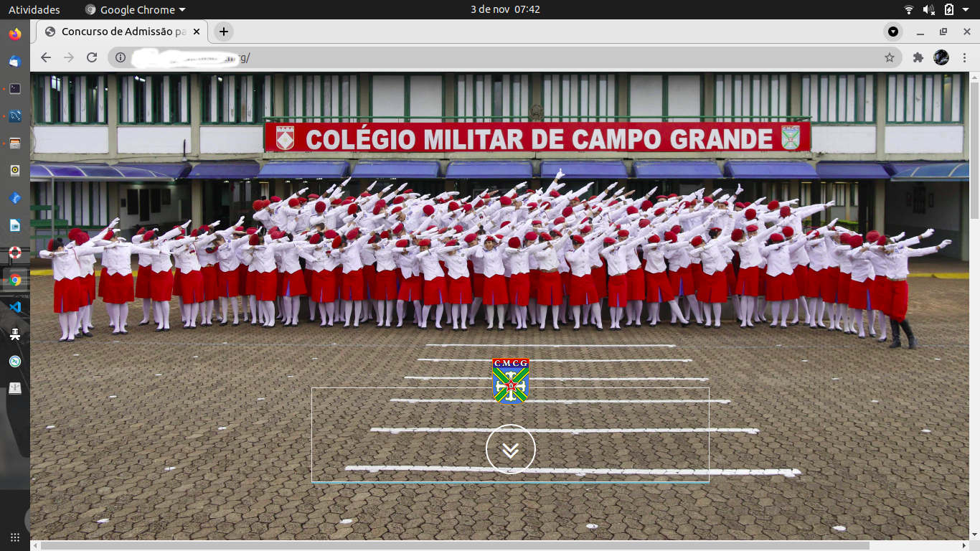Click the site information icon in the address bar

coord(119,57)
